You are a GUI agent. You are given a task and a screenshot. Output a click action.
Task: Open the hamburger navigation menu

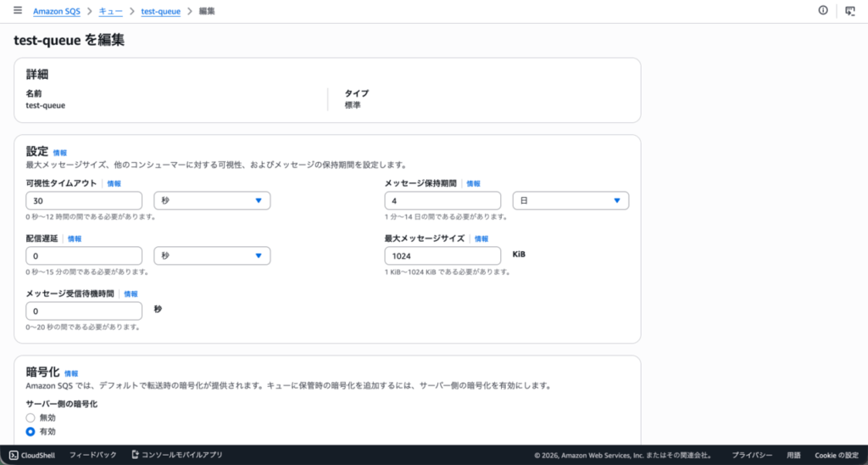click(18, 10)
